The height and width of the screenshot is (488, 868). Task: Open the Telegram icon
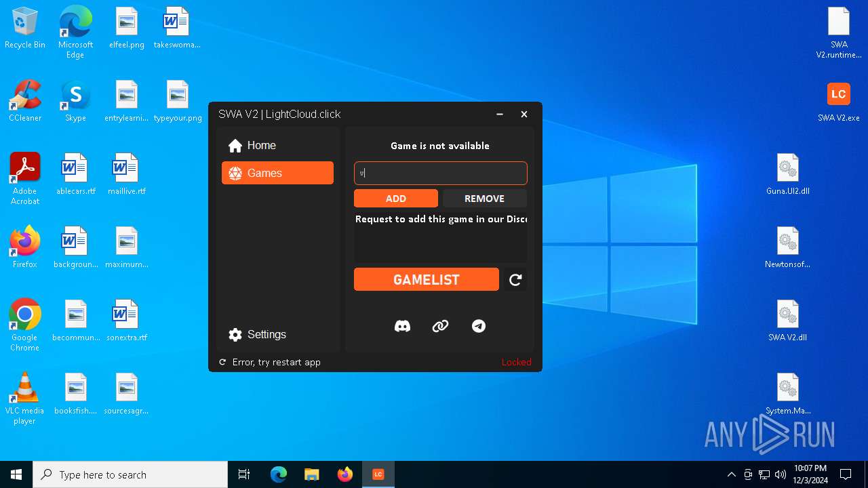click(479, 326)
